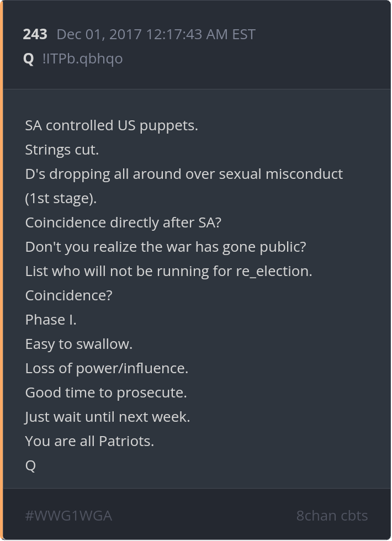392x541 pixels.
Task: Click the post timestamp Dec 01, 2017
Action: tap(156, 34)
